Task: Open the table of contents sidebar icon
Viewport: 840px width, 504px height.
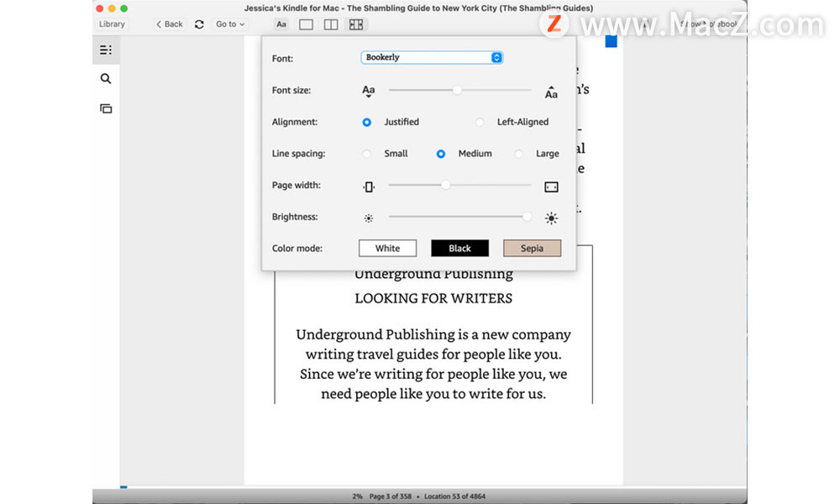Action: tap(106, 50)
